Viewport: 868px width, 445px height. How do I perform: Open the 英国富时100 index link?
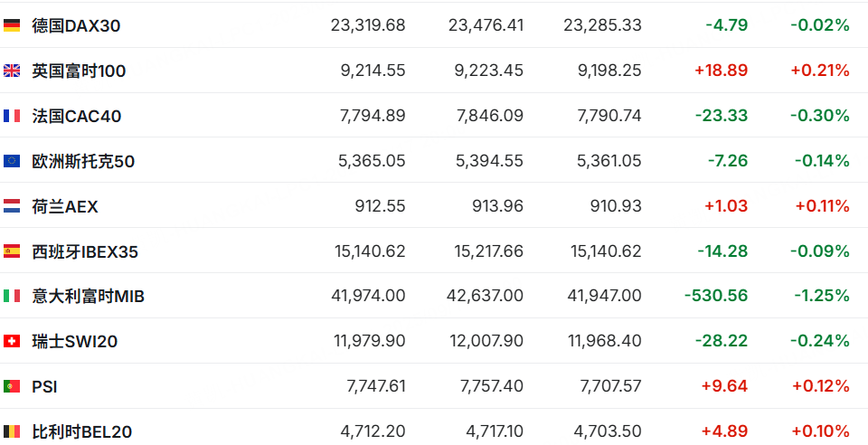click(79, 71)
